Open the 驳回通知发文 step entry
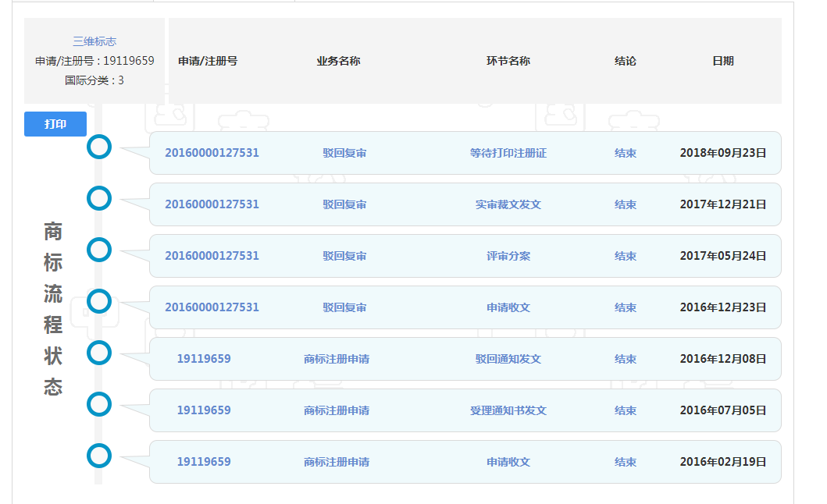 (x=507, y=359)
